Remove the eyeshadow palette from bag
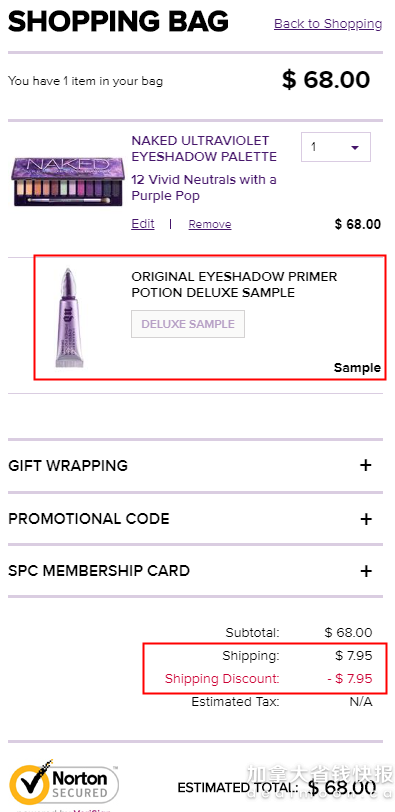This screenshot has height=812, width=395. [210, 224]
